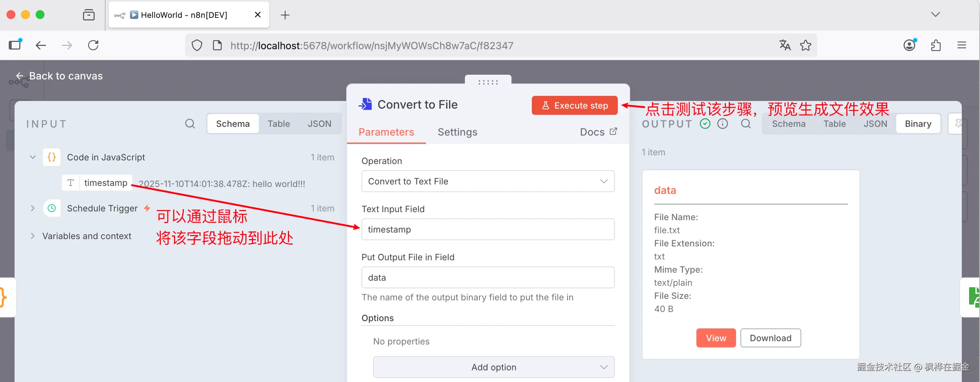Reload the page
980x382 pixels.
[93, 45]
